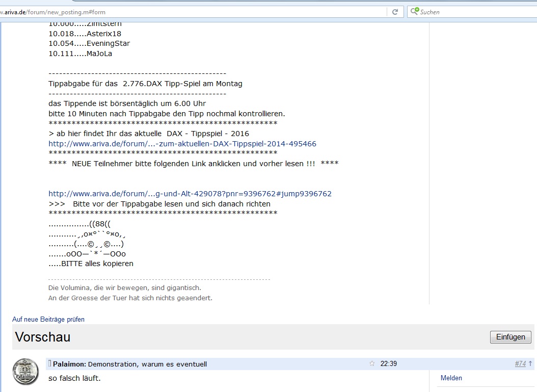Click Auf neue Beiträge prüfen link

48,319
